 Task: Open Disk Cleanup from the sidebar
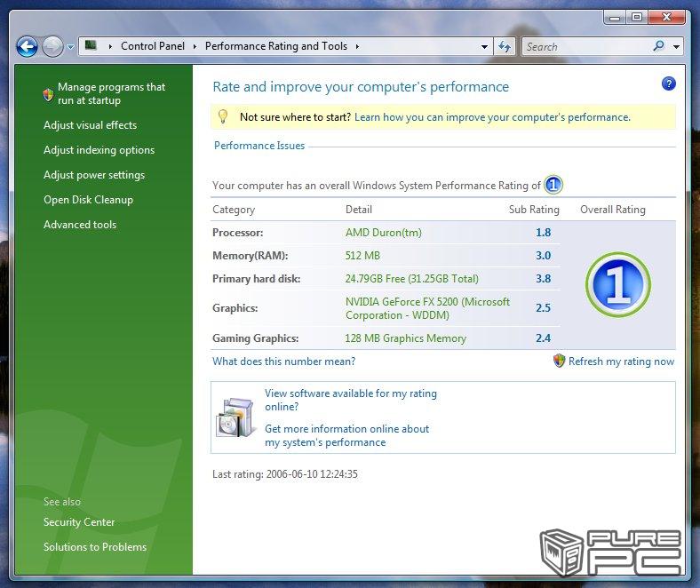88,200
